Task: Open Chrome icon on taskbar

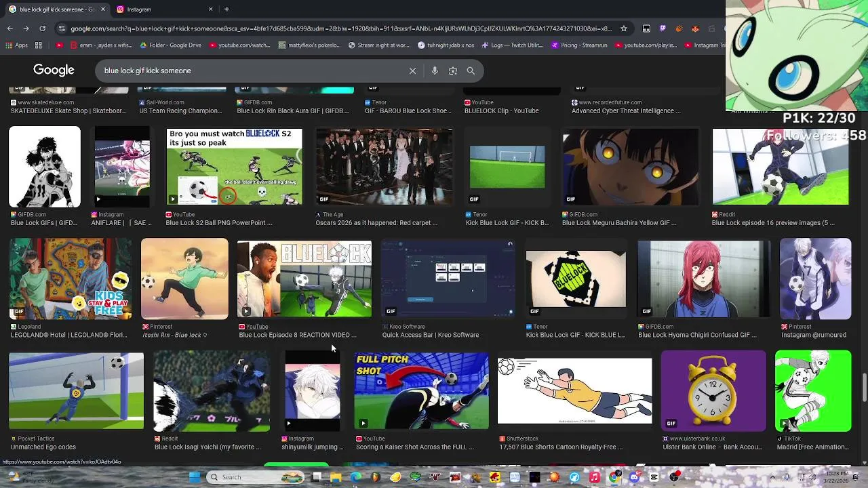Action: click(x=614, y=477)
